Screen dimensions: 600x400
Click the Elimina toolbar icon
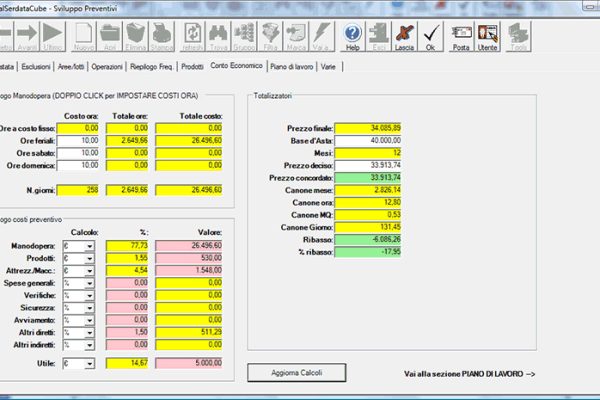click(x=138, y=37)
